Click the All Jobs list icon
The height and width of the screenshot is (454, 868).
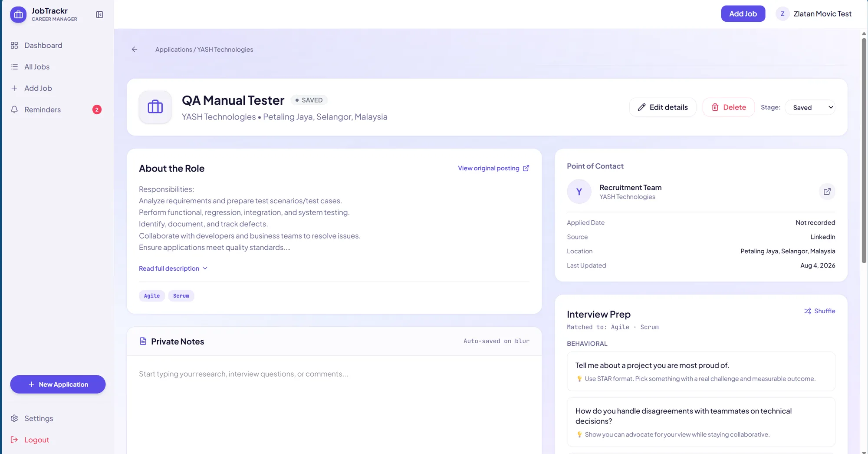pyautogui.click(x=14, y=66)
